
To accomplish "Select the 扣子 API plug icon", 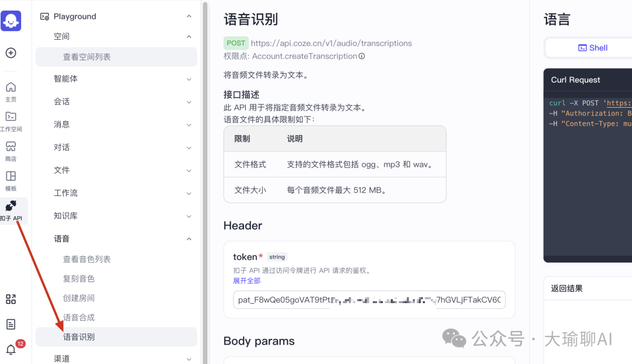I will pos(11,205).
